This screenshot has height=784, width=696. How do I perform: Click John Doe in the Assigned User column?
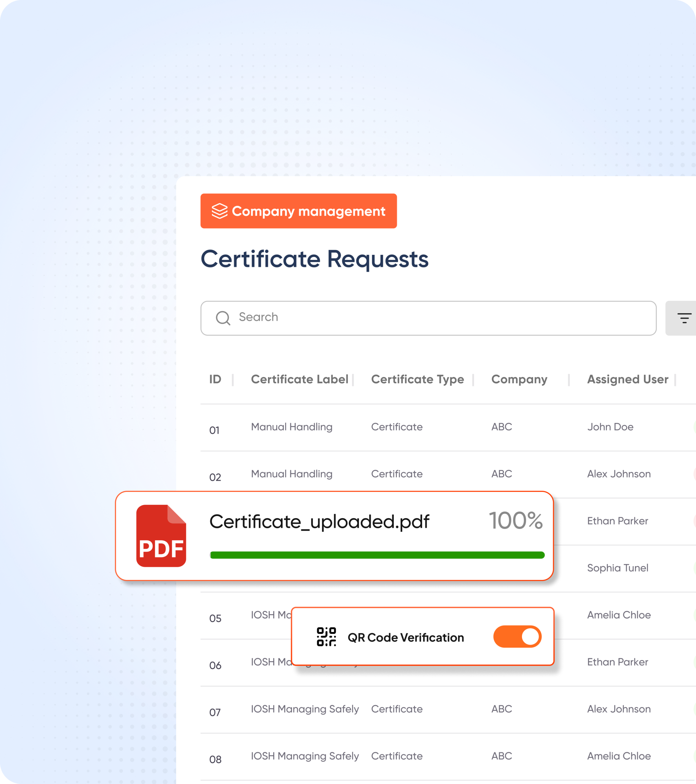610,427
